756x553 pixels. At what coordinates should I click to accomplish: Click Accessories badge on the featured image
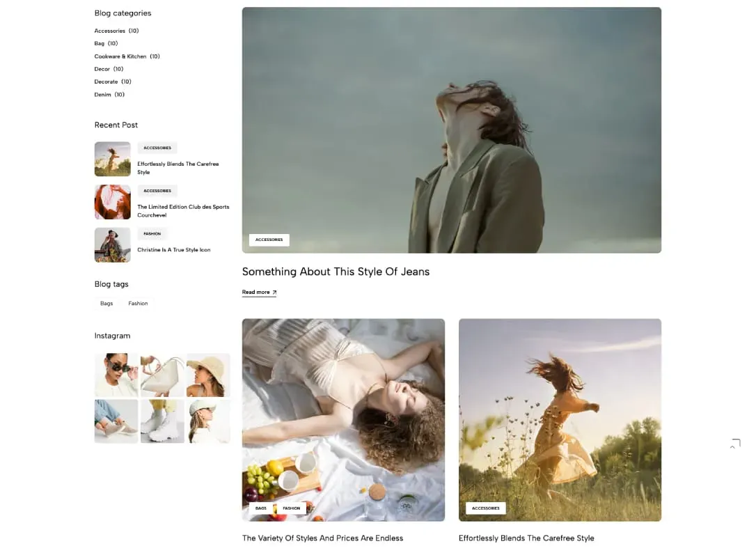269,240
